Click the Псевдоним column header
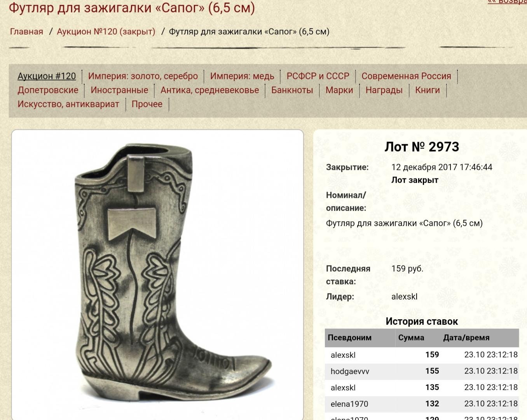527x420 pixels. (x=350, y=338)
